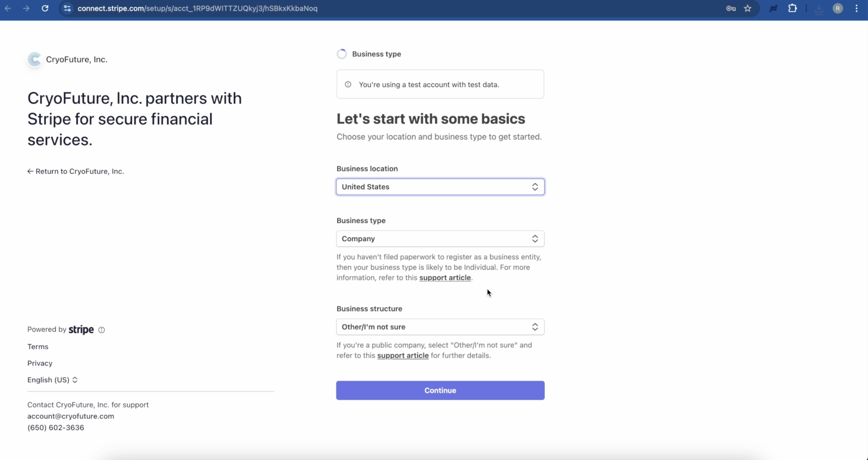Open the Business type Company dropdown
The width and height of the screenshot is (868, 460).
[440, 239]
